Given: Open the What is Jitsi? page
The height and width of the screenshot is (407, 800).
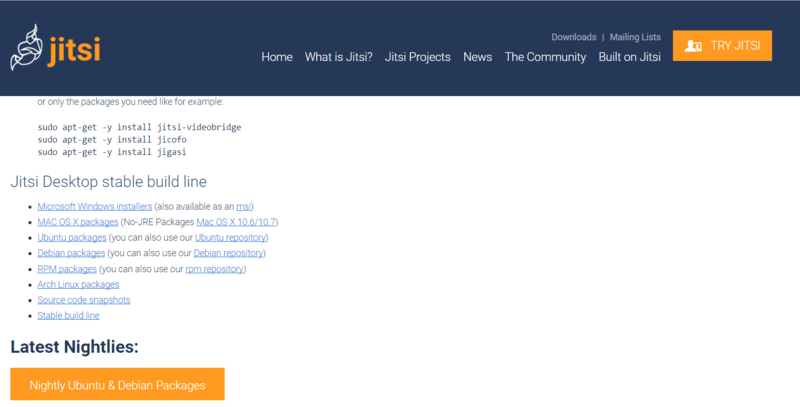Looking at the screenshot, I should 338,57.
